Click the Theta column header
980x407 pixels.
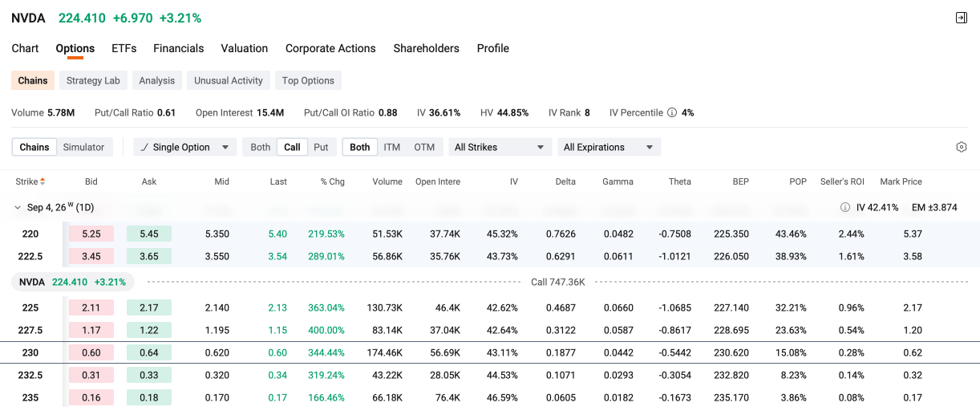click(680, 181)
